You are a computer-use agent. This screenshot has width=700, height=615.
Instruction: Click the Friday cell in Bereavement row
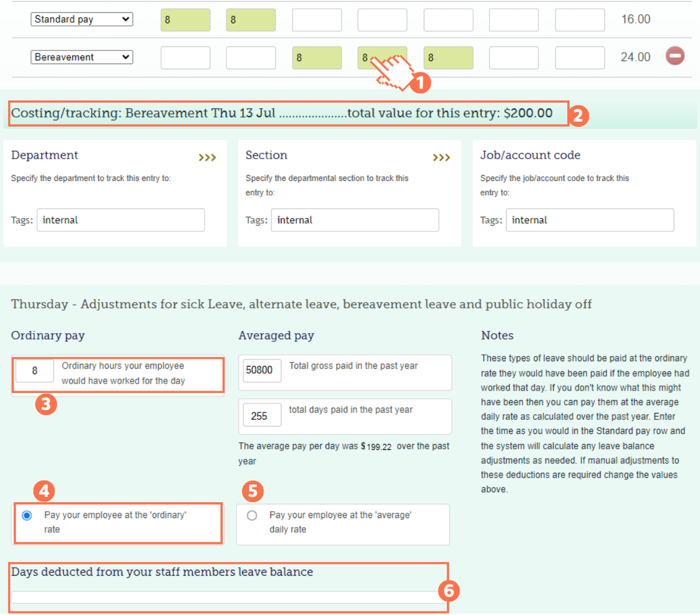(x=448, y=58)
